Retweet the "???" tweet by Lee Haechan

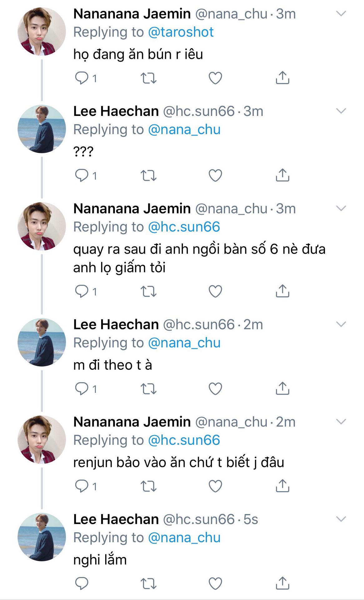148,175
